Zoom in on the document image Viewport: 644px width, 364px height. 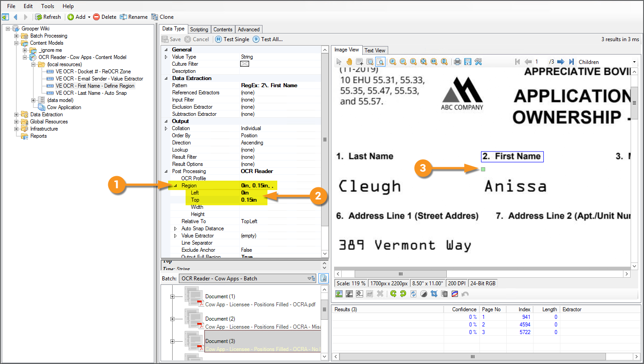coord(393,62)
